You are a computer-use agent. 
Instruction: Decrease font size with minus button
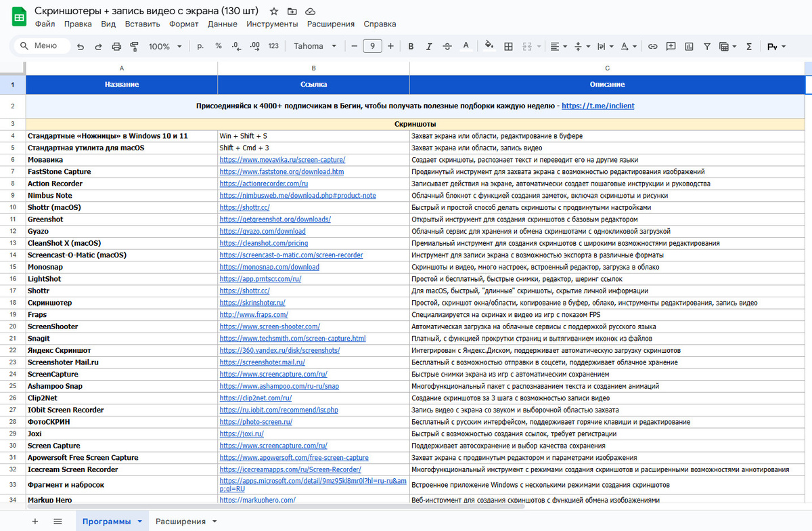pos(354,46)
